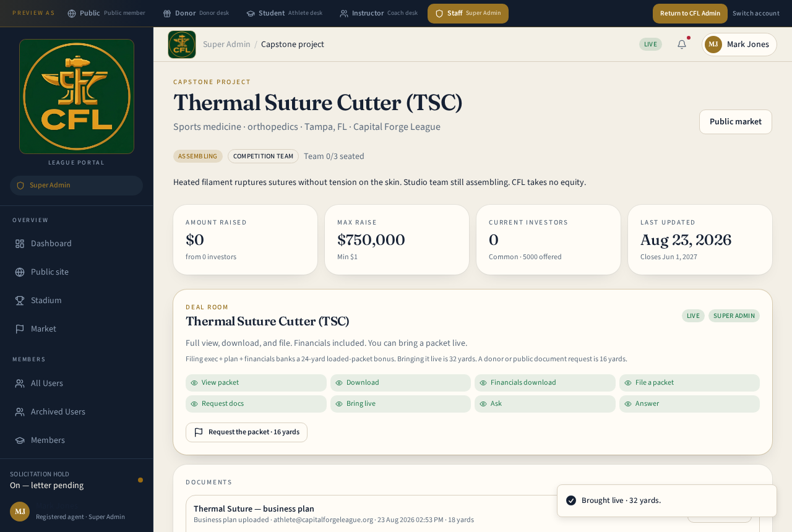
Task: Preview as Public member
Action: point(106,14)
